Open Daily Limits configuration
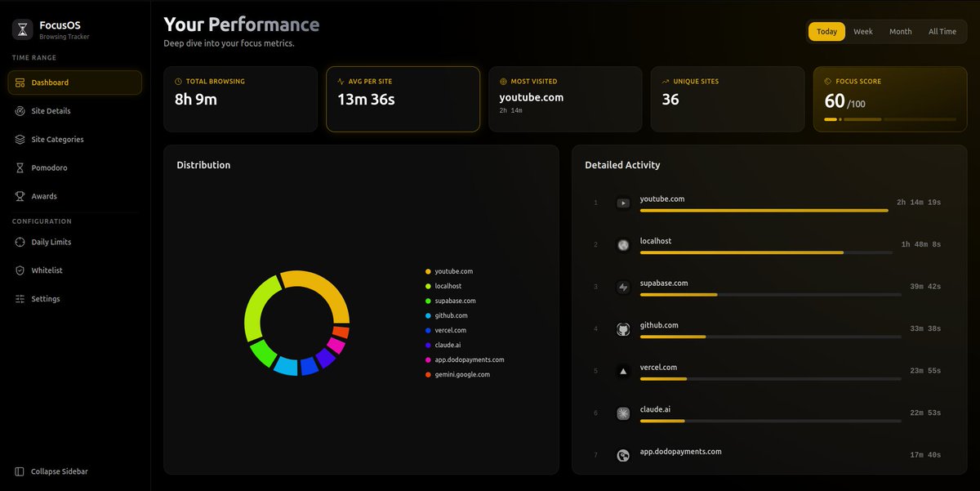The image size is (980, 491). (74, 242)
